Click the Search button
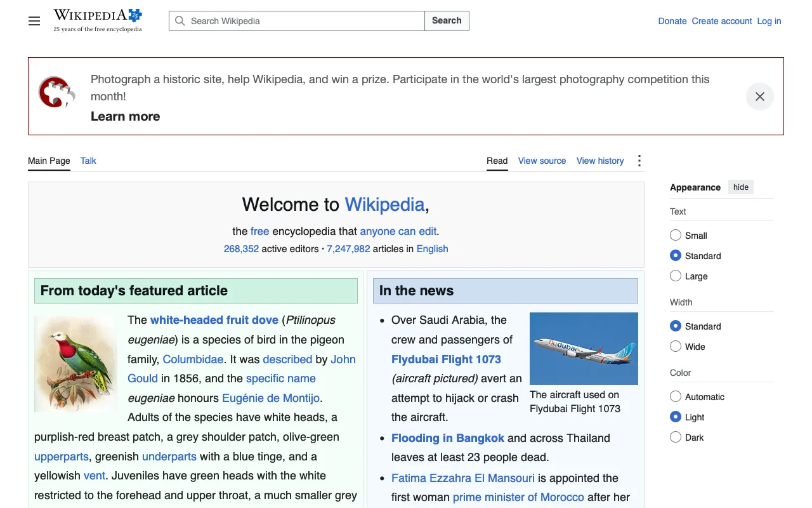 click(x=447, y=21)
